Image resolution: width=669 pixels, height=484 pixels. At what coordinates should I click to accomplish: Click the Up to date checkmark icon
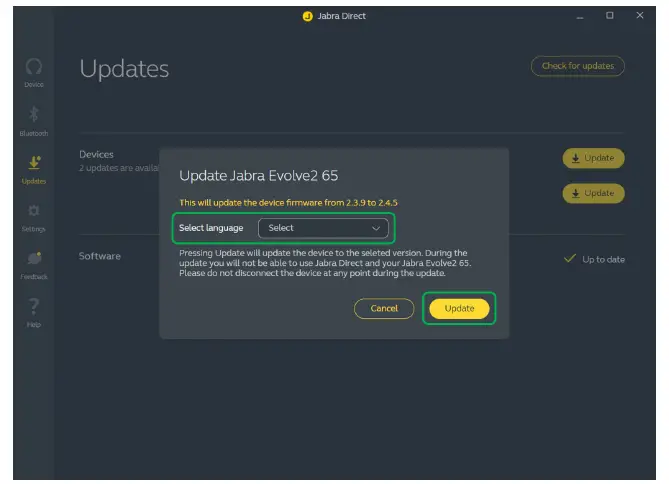coord(570,258)
